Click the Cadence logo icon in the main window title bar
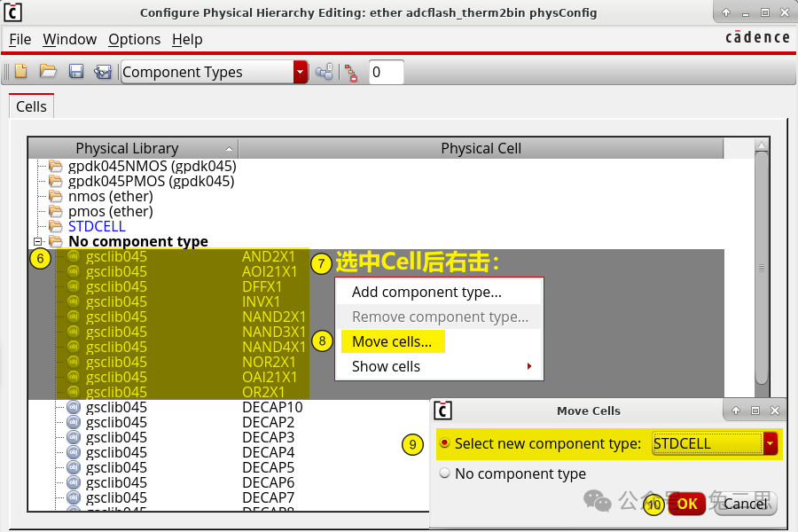Viewport: 798px width, 532px height. [12, 12]
